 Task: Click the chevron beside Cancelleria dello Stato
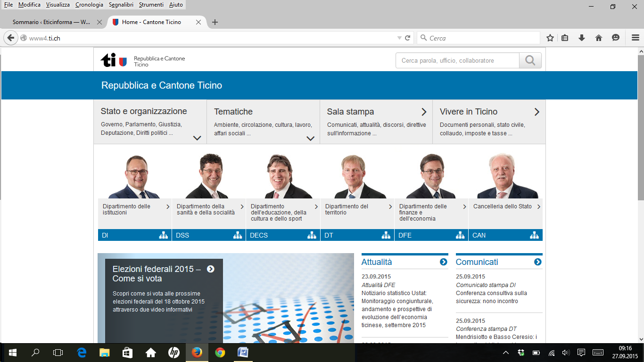tap(539, 207)
